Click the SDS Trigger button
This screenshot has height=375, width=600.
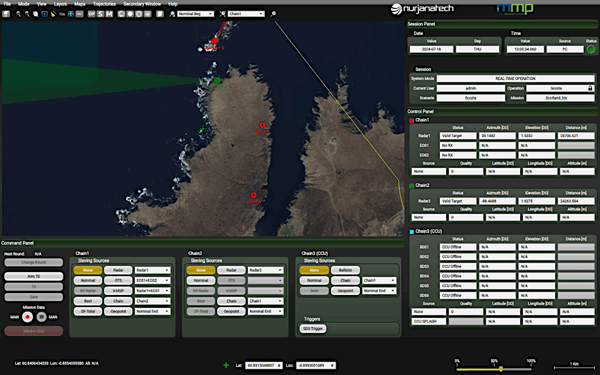point(313,329)
